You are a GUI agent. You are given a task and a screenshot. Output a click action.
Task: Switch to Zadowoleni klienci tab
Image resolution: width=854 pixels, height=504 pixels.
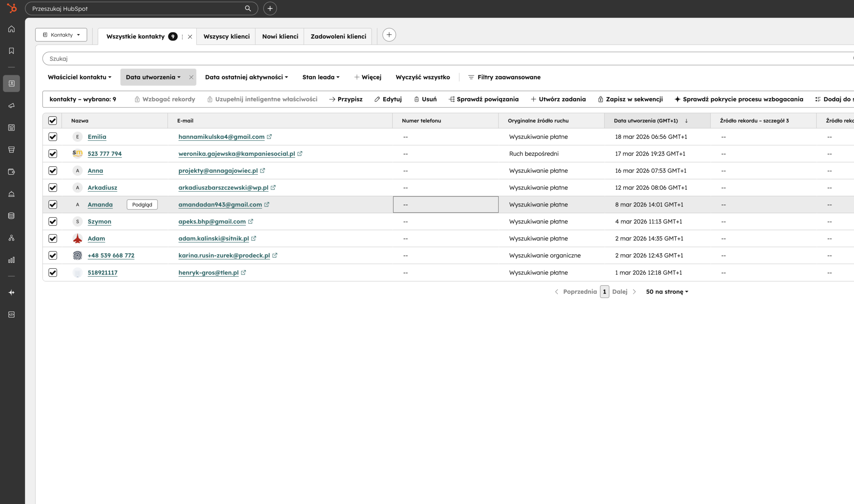pyautogui.click(x=338, y=36)
